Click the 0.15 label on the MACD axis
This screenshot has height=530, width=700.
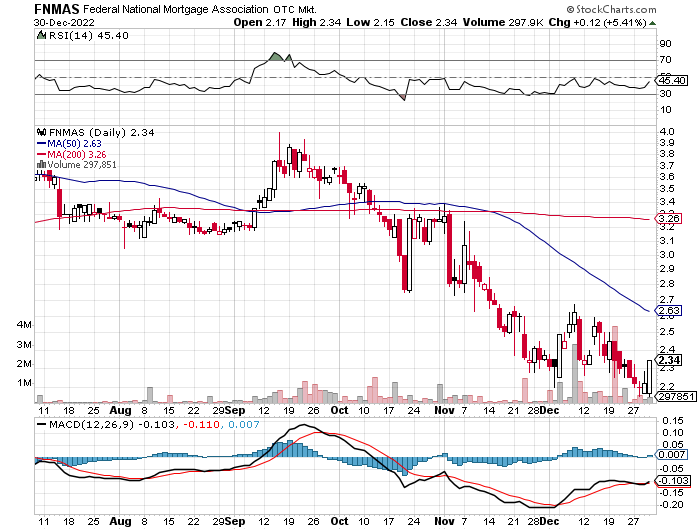click(673, 421)
